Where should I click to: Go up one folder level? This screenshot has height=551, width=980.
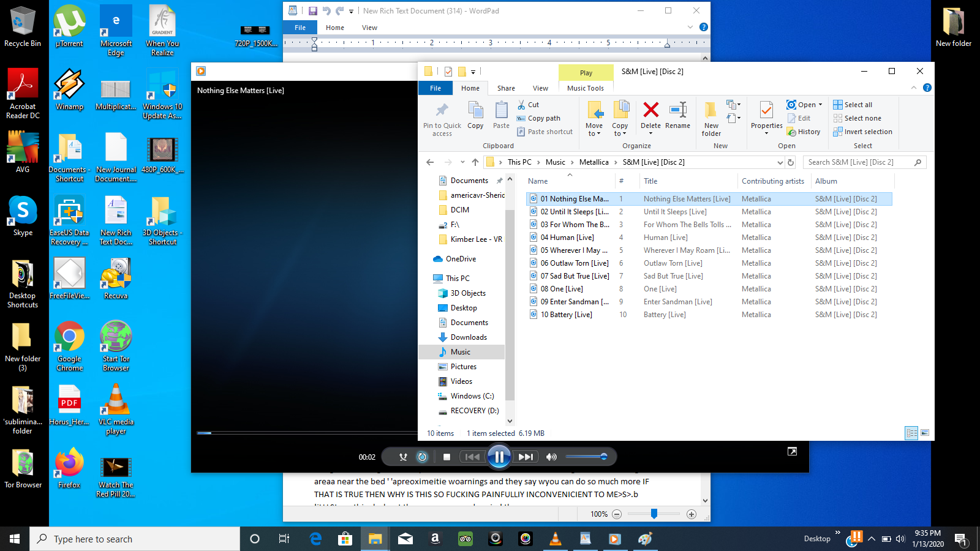(475, 162)
